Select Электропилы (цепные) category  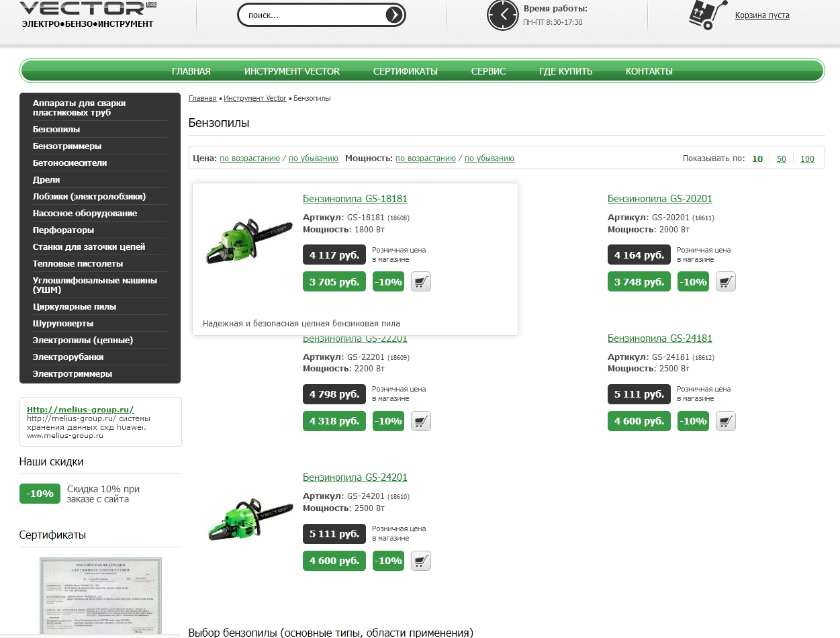tap(83, 340)
